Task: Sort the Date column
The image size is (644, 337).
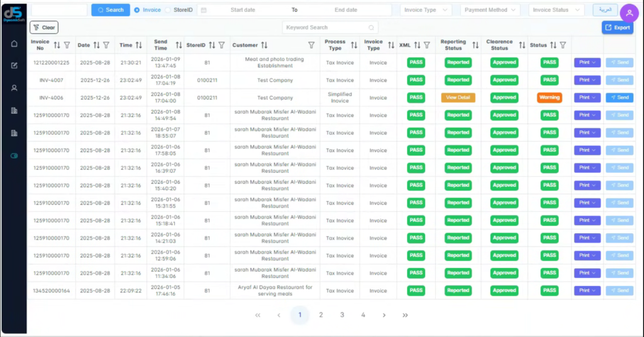Action: click(x=96, y=45)
